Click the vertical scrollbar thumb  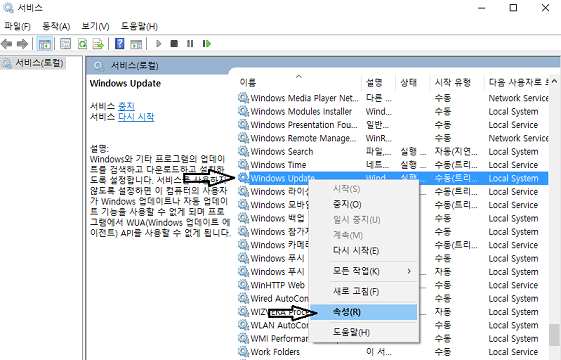pos(554,335)
